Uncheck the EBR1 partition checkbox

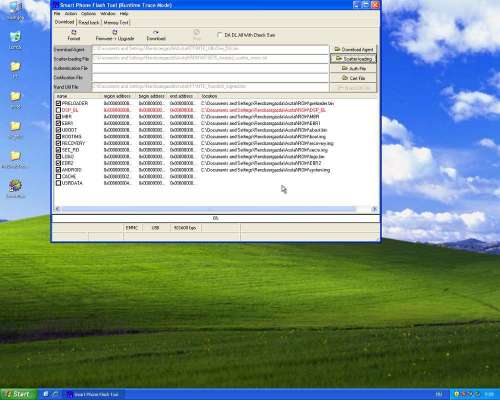(x=58, y=123)
